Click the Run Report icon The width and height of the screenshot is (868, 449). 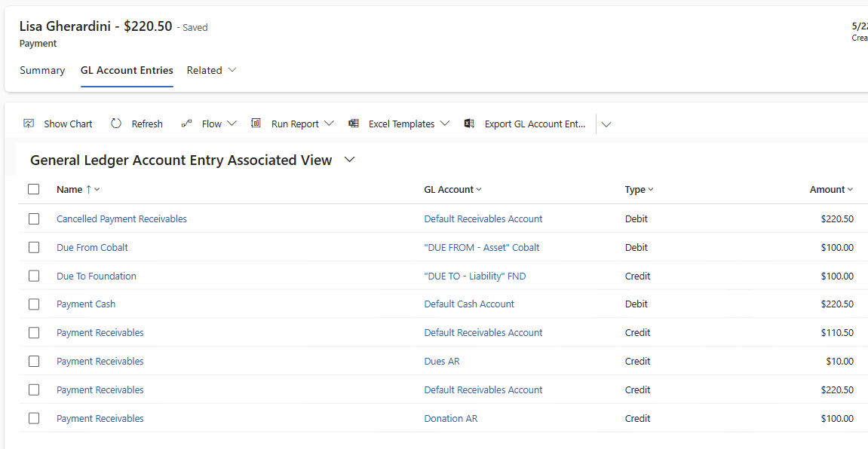tap(256, 123)
